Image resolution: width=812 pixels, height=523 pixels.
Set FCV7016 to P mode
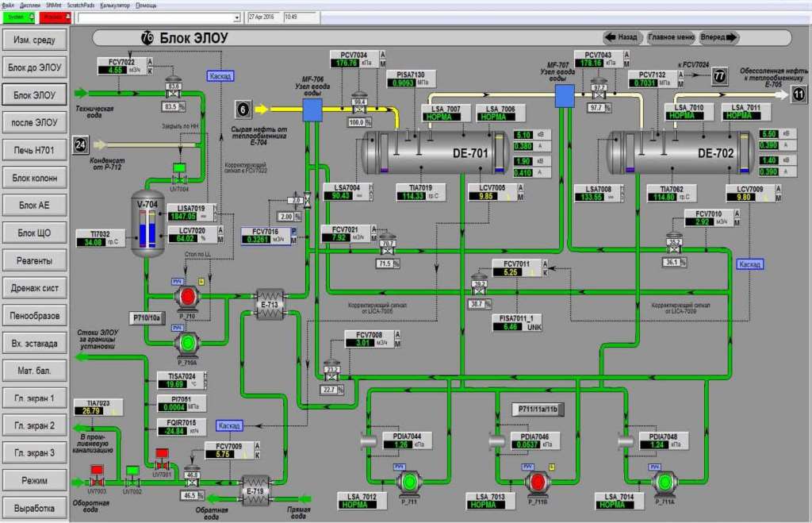tap(293, 232)
